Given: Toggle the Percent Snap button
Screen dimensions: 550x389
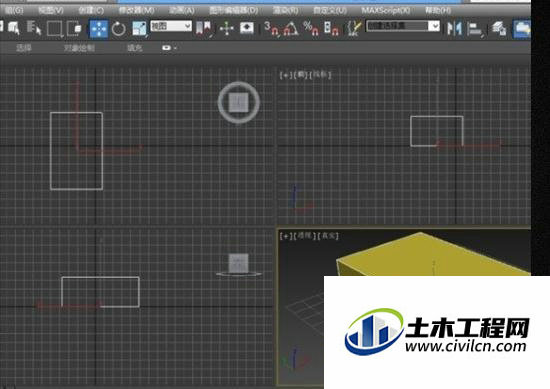Looking at the screenshot, I should click(x=311, y=29).
